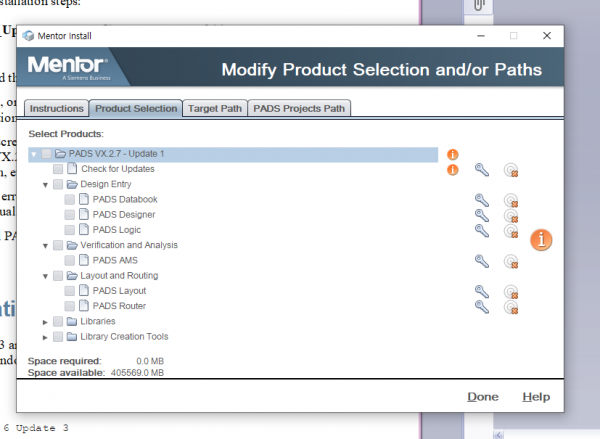The height and width of the screenshot is (439, 600).
Task: Click the large orange info icon
Action: (x=541, y=240)
